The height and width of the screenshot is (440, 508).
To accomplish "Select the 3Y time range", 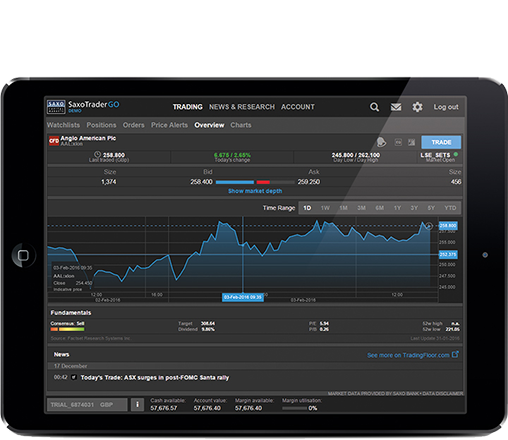I will coord(414,208).
